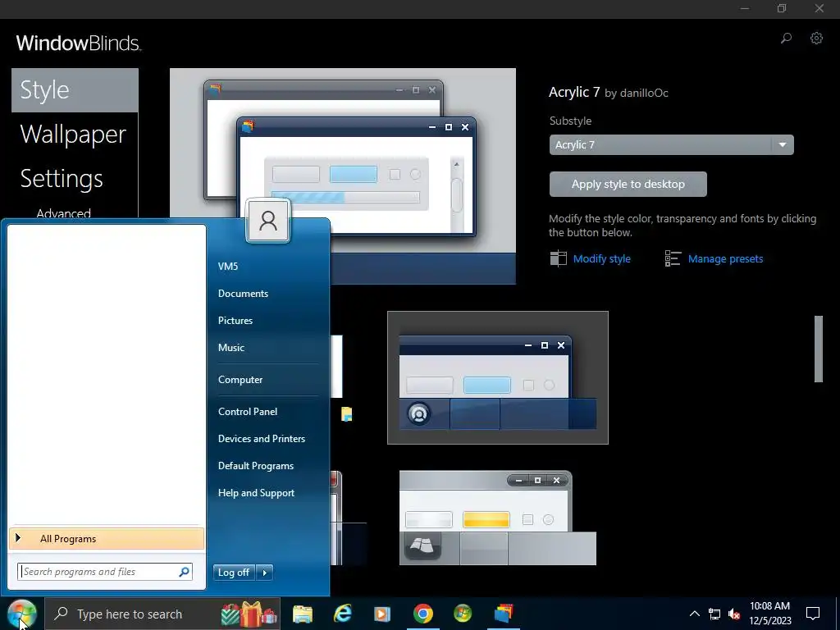This screenshot has width=840, height=630.
Task: Open WindowBlinds settings gear icon
Action: (816, 38)
